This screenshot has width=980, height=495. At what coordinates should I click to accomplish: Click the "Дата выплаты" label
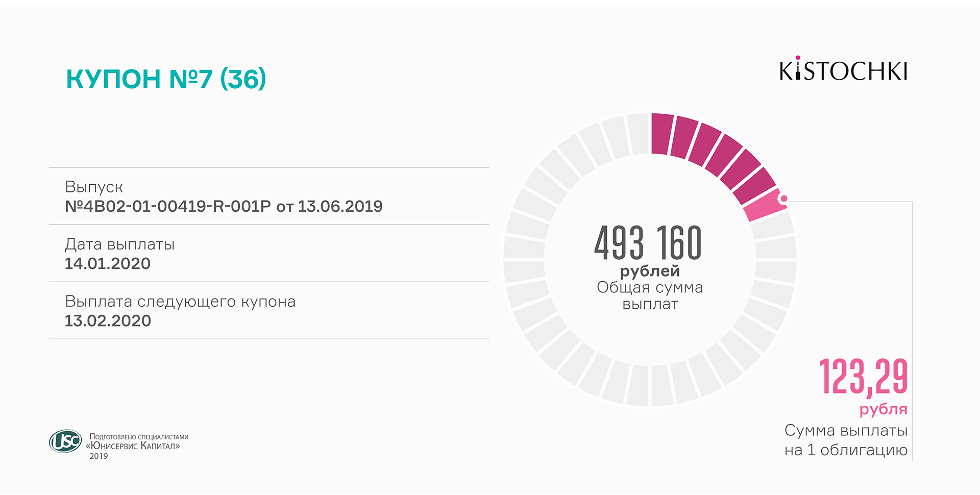[x=119, y=244]
